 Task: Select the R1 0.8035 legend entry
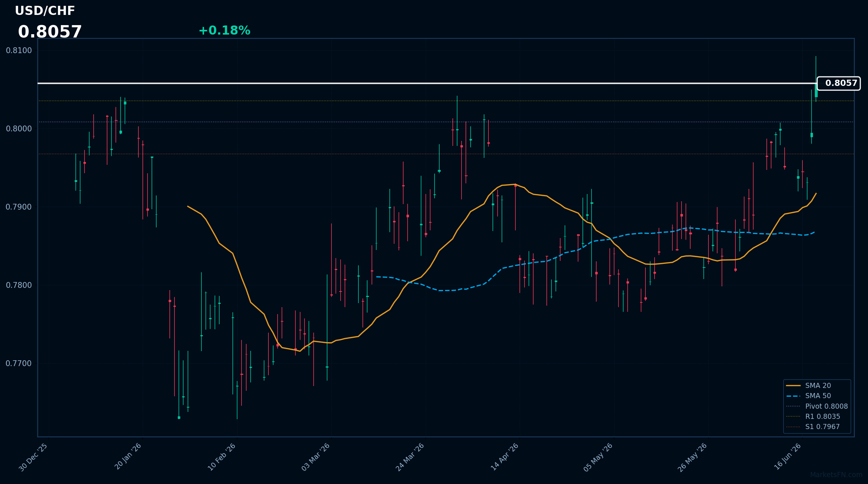click(813, 416)
